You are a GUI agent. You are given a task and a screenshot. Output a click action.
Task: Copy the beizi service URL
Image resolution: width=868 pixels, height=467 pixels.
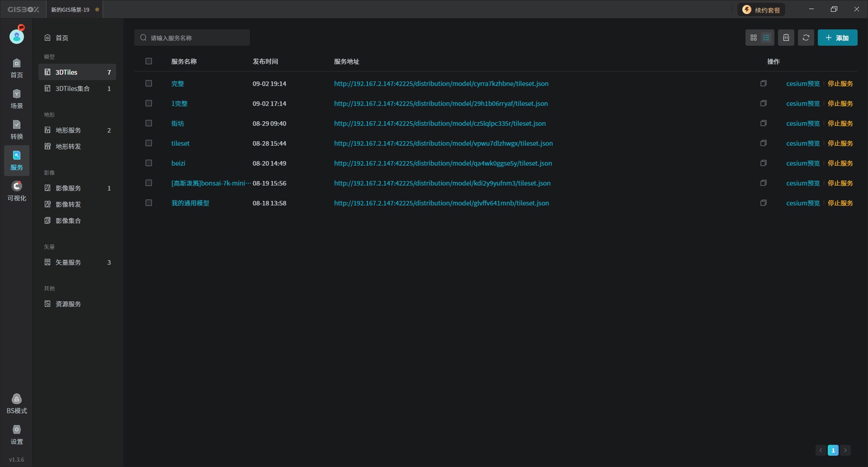[x=764, y=163]
